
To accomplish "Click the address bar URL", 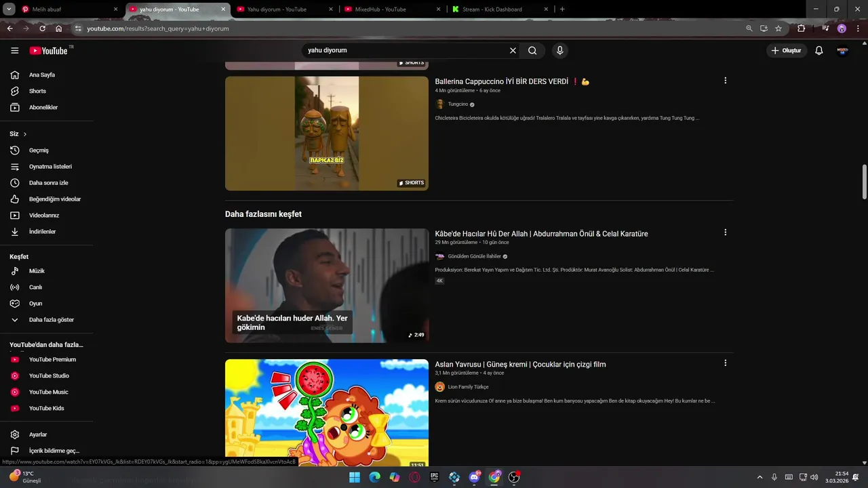I will point(158,28).
